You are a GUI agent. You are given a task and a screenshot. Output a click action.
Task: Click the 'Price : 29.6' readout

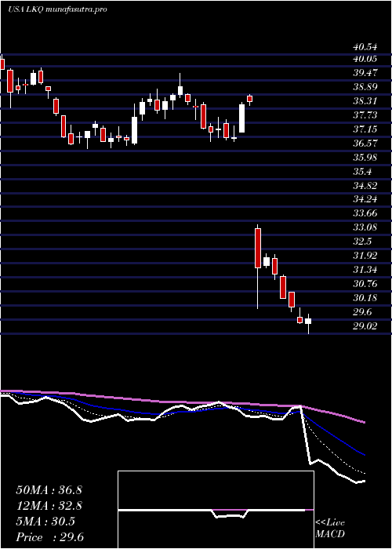tap(49, 537)
